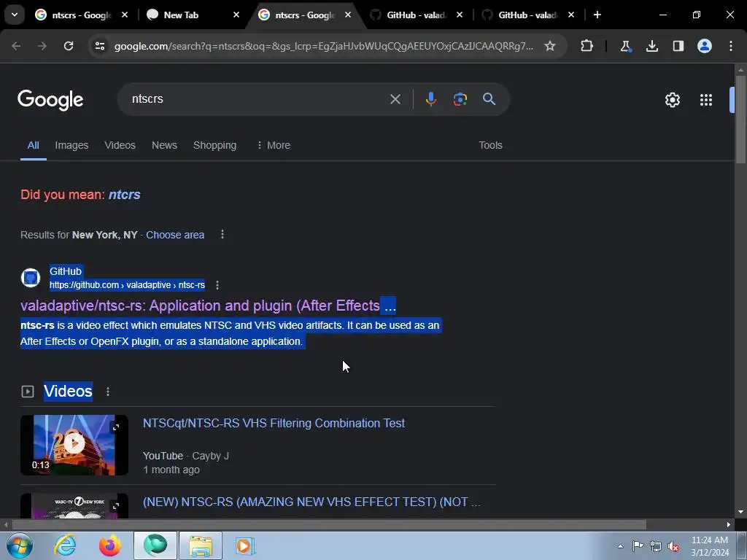
Task: Click the muted volume tray icon
Action: tap(673, 546)
